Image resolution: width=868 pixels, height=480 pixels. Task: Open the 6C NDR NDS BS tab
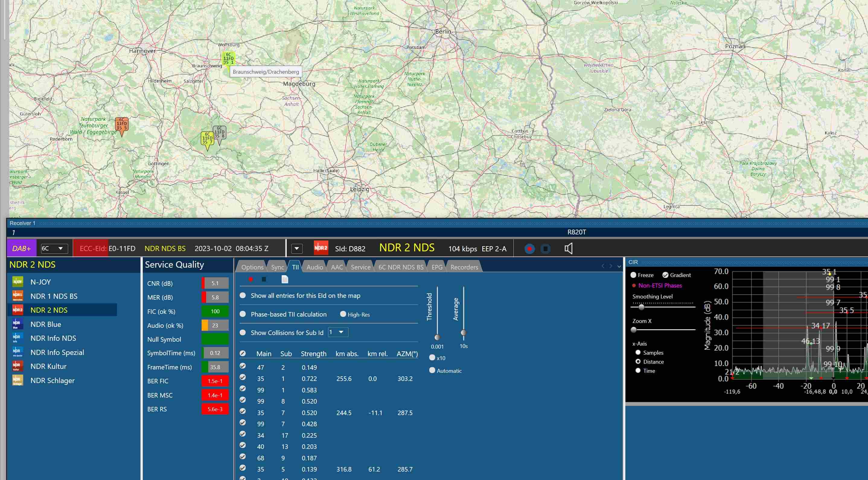[401, 267]
